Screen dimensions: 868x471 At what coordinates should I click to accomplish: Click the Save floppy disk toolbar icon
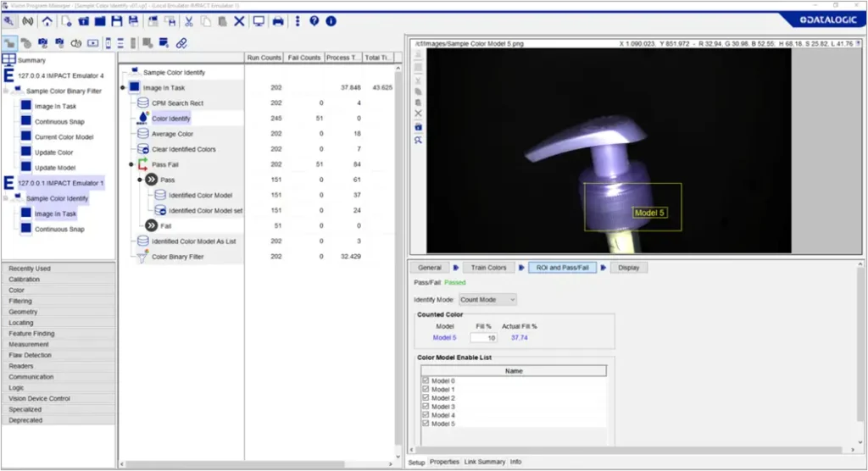(x=117, y=21)
